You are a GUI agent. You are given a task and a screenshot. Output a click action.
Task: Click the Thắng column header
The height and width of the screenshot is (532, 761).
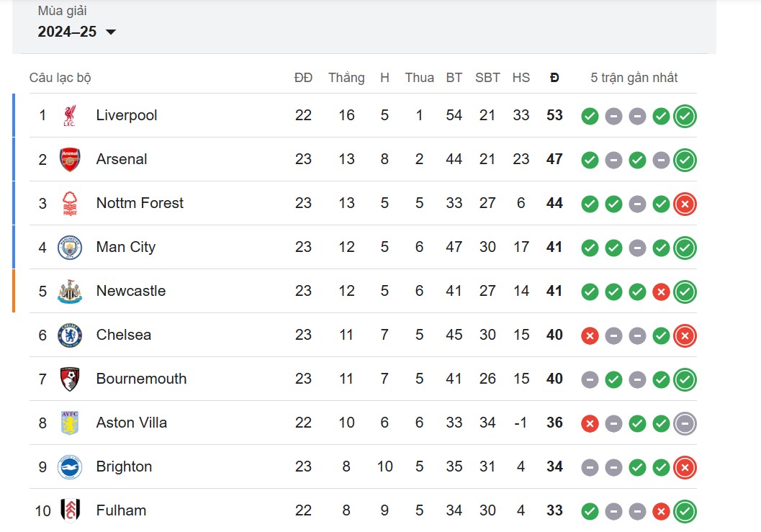346,78
